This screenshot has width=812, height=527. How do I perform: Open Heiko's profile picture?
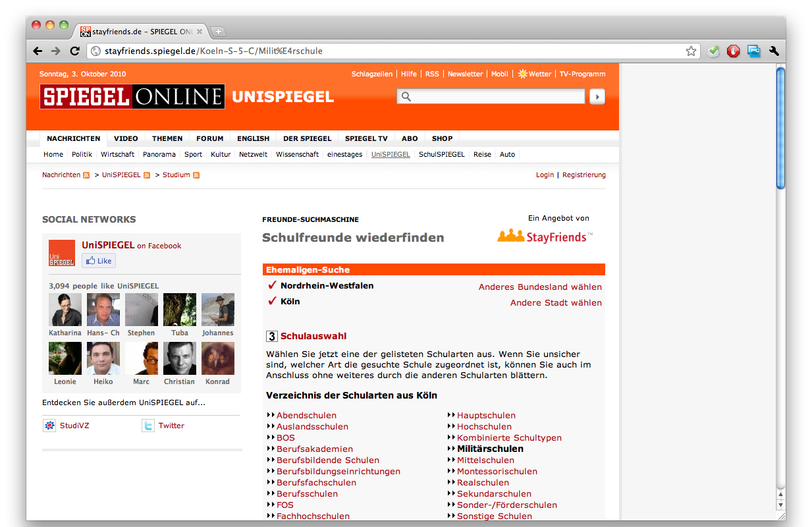point(103,358)
